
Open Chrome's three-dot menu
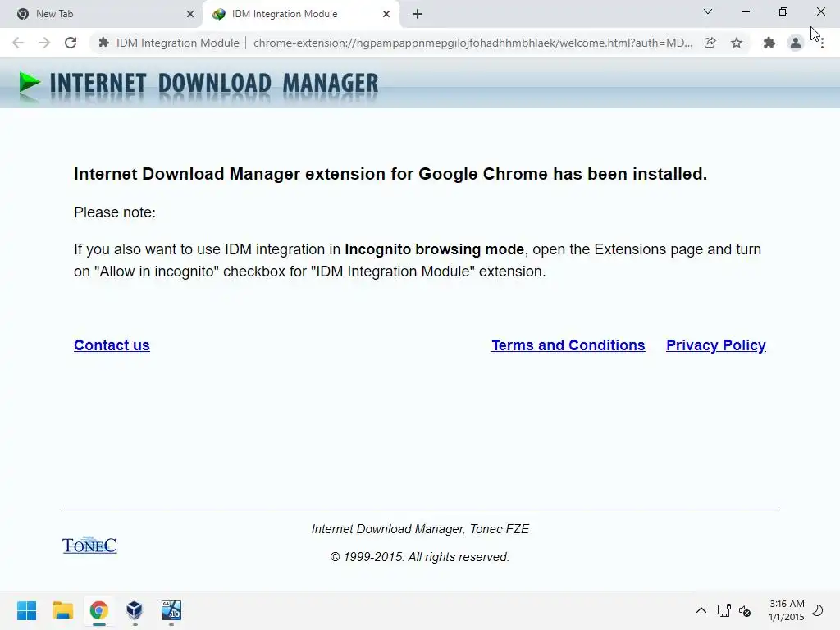click(822, 43)
